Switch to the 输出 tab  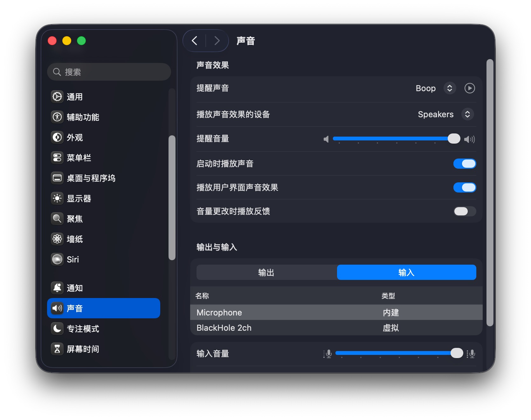click(266, 272)
